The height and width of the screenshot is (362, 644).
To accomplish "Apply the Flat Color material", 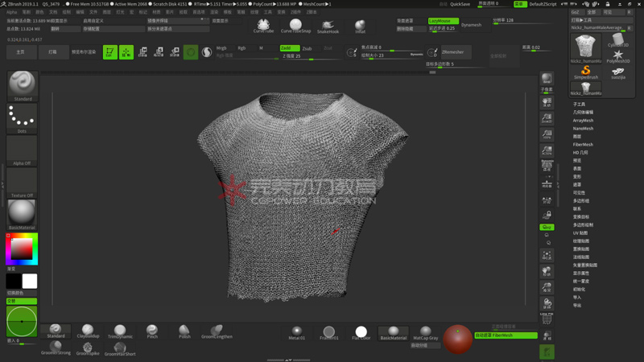I will point(361,332).
